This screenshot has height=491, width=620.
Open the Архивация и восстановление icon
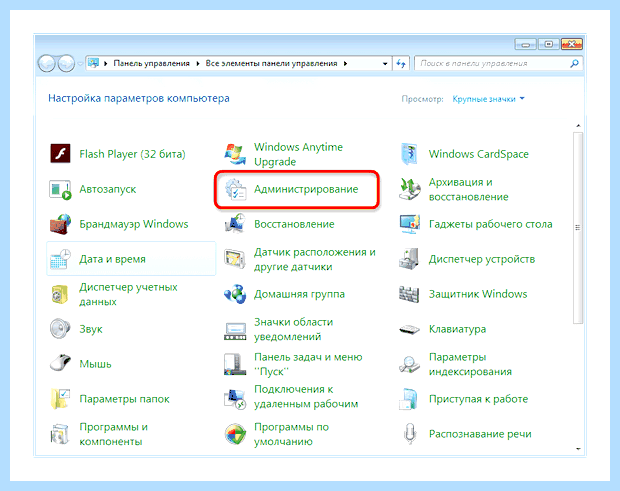pos(409,189)
